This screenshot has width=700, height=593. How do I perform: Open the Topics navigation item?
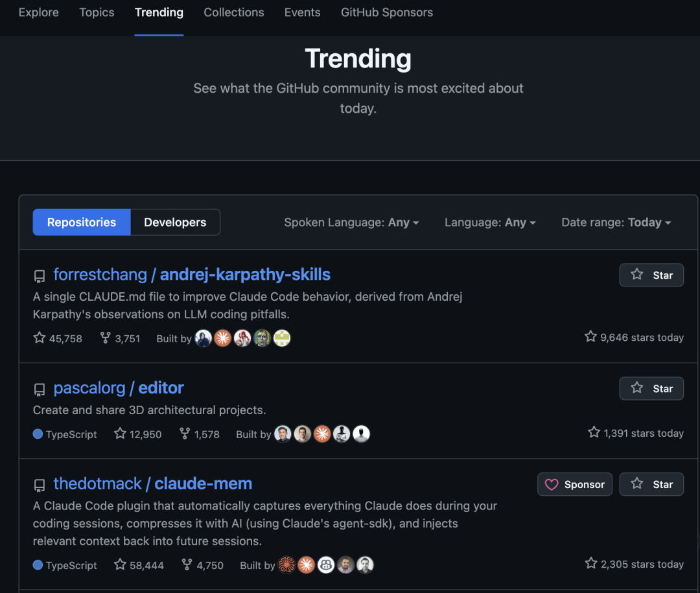point(97,12)
